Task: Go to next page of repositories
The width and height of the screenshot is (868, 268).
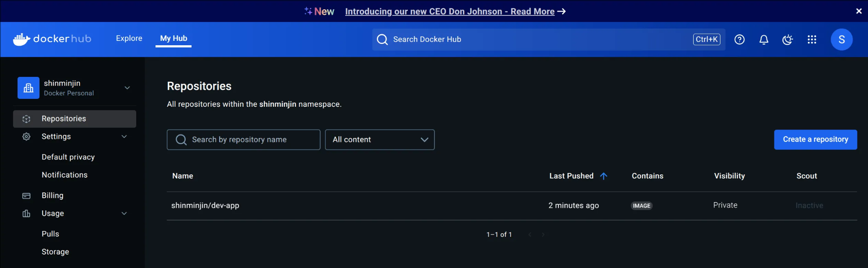Action: point(543,235)
